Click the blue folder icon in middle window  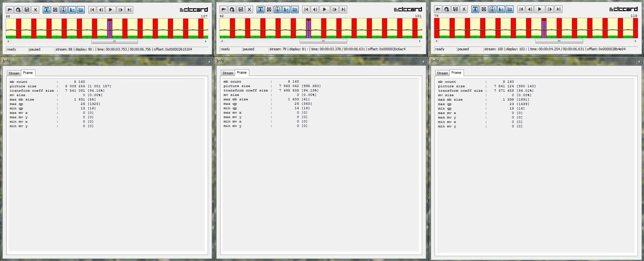295,10
